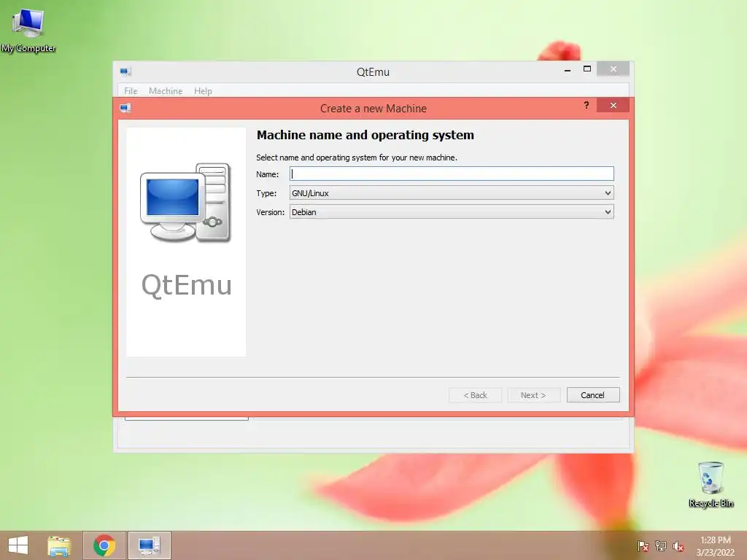Screen dimensions: 747x560
Task: Select the Recycle Bin desktop icon
Action: (x=711, y=484)
